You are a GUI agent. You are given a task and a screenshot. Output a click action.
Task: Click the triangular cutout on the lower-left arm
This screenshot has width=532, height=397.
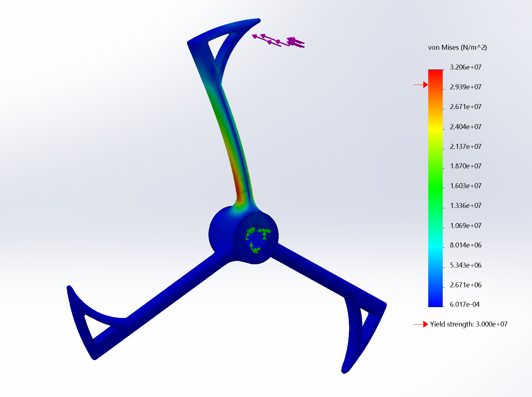pyautogui.click(x=98, y=327)
